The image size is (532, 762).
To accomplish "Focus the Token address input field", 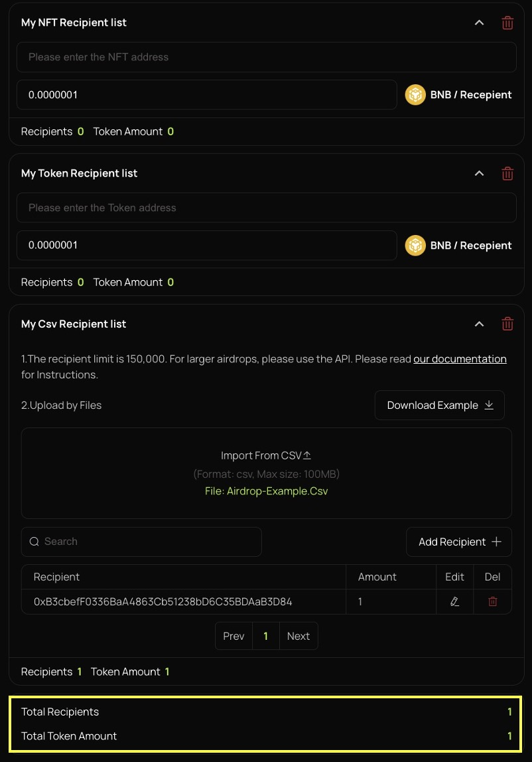I will coord(266,208).
